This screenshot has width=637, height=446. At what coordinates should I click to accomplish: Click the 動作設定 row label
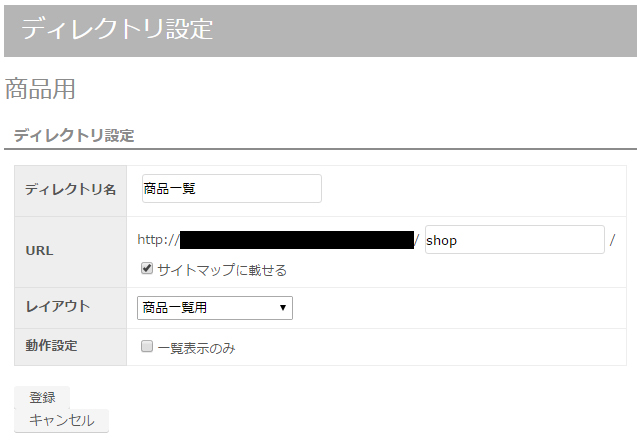click(x=51, y=346)
